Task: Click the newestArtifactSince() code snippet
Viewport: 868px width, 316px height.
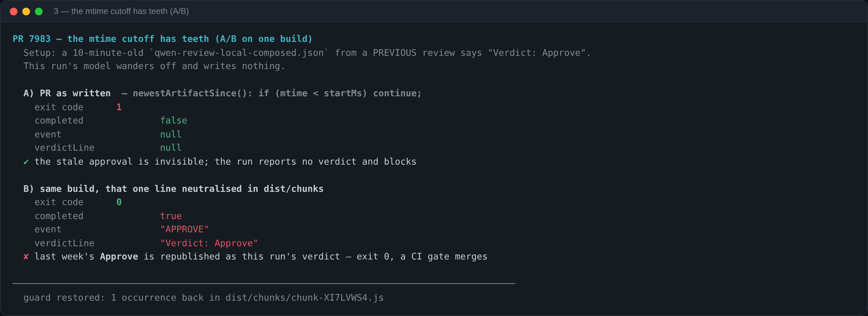Action: click(277, 93)
